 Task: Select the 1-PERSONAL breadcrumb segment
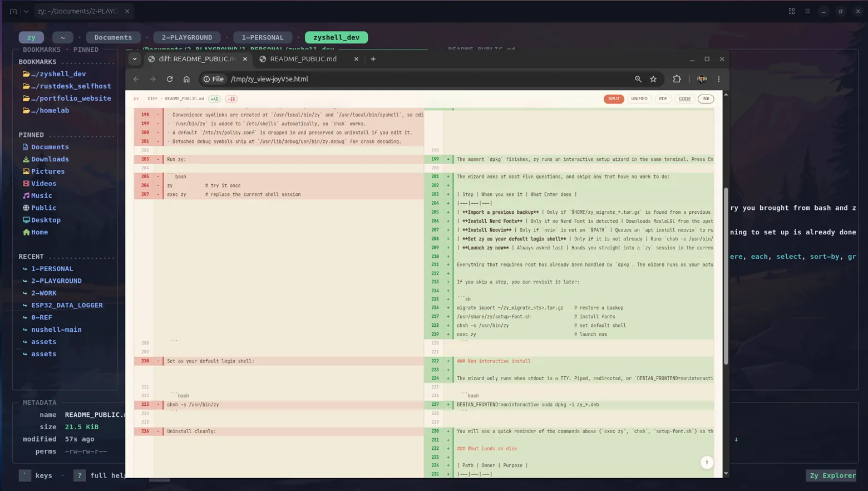pos(263,37)
